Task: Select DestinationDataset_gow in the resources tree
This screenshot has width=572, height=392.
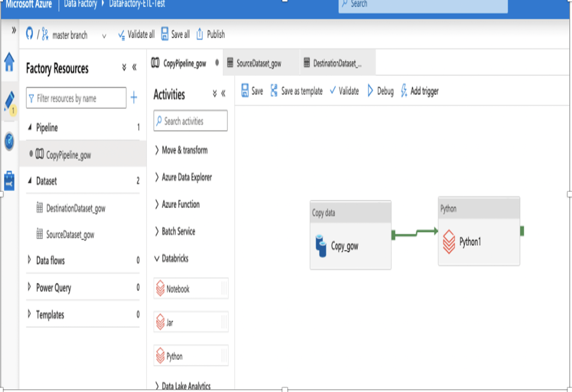Action: click(76, 208)
